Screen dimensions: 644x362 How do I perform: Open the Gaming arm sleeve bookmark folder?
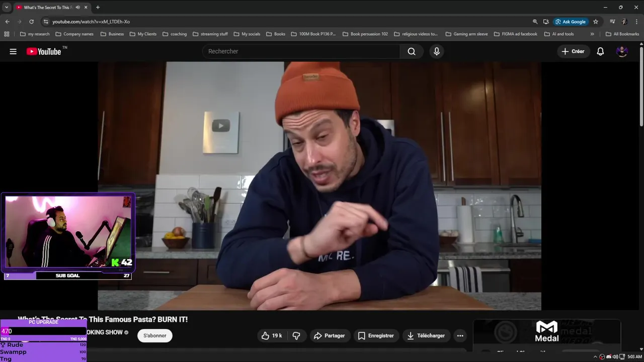tap(467, 34)
